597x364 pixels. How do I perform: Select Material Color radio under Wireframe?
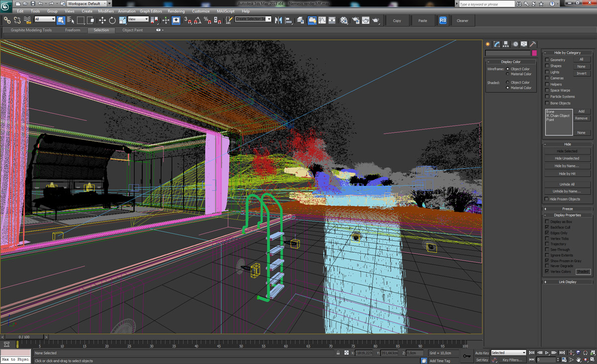(507, 74)
